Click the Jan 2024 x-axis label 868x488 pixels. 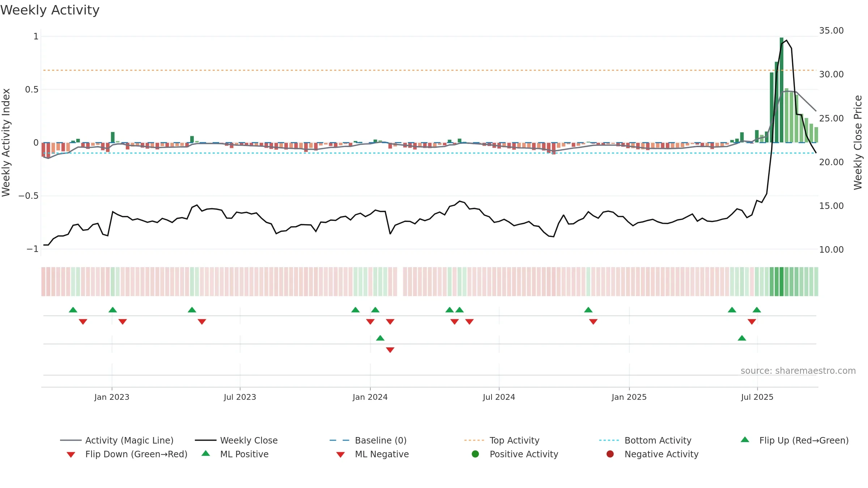click(x=370, y=397)
